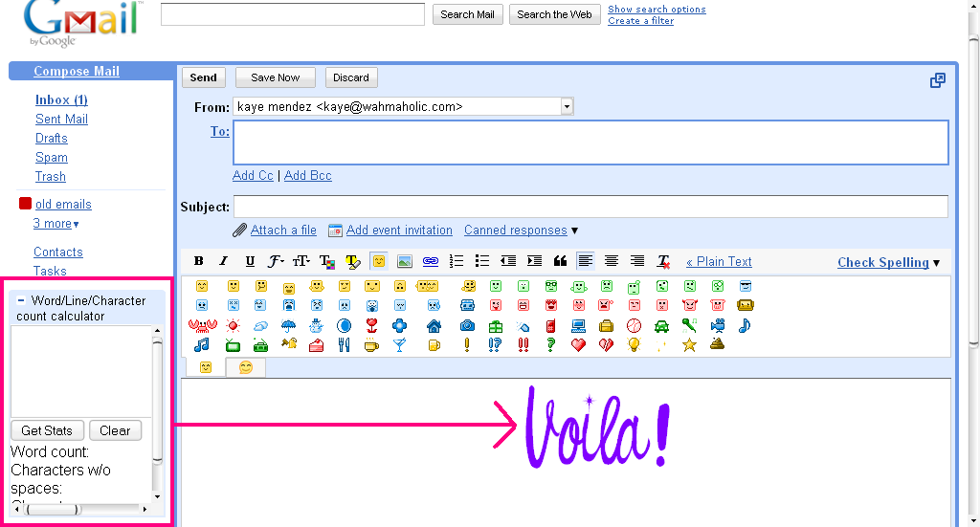
Task: Click the remove formatting icon
Action: pos(664,261)
